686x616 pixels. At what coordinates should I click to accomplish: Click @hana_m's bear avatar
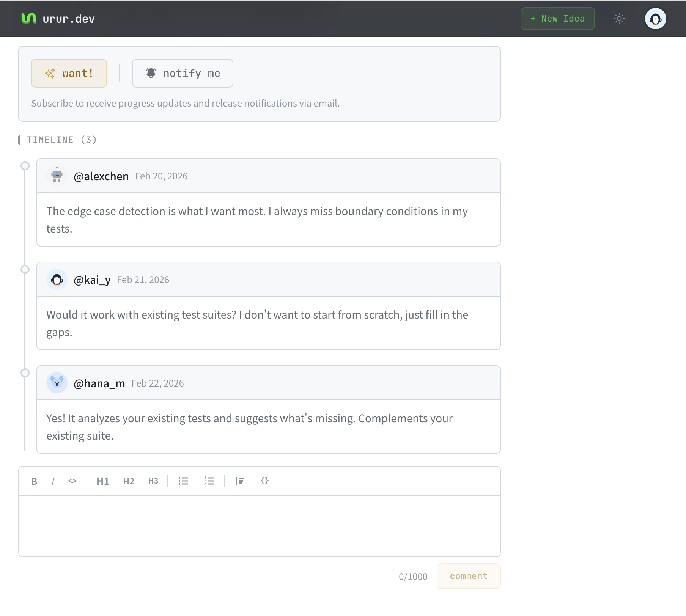[57, 383]
